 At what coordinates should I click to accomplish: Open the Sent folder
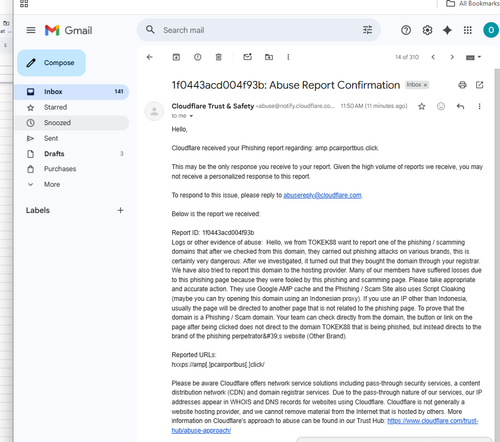(x=71, y=138)
